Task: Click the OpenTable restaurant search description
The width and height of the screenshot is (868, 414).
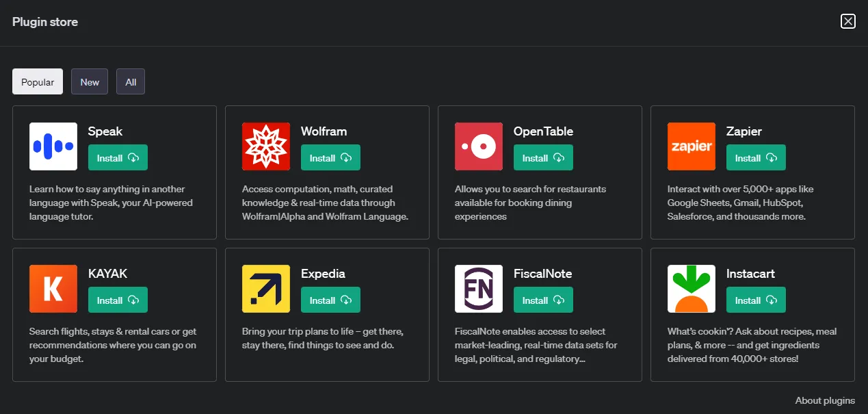Action: coord(530,203)
